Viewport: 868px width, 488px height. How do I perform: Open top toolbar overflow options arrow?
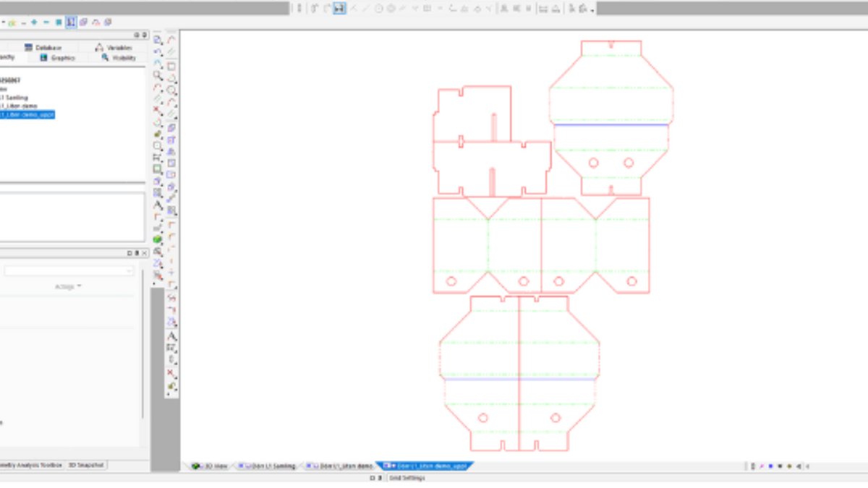coord(592,10)
